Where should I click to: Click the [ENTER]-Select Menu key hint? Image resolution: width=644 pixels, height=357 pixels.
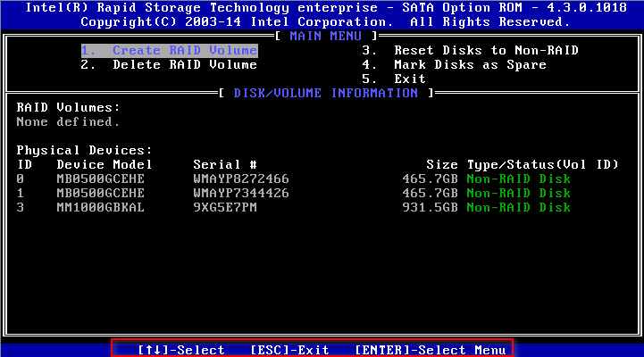430,350
